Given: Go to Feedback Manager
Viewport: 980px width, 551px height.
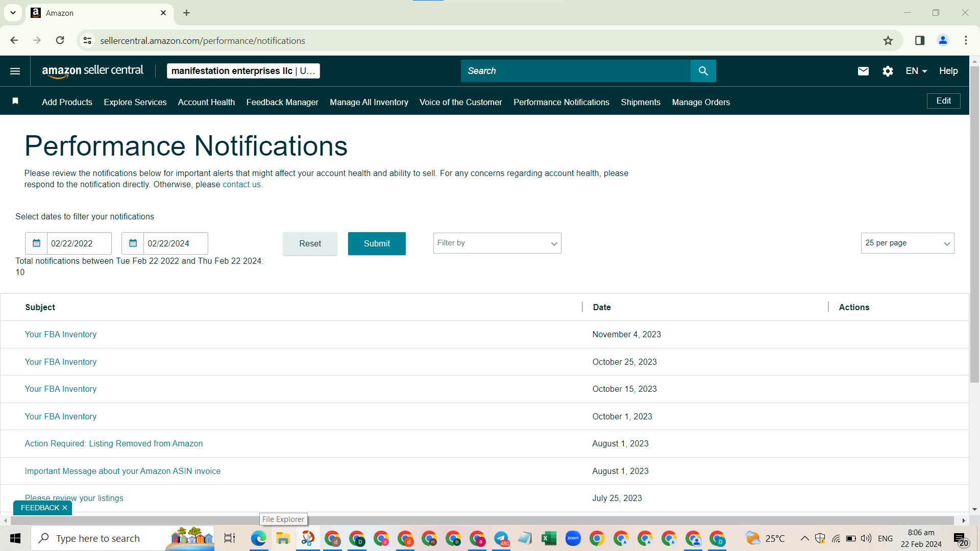Looking at the screenshot, I should [282, 102].
